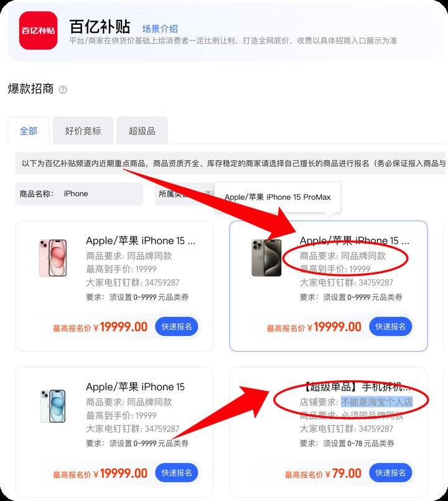Click the blue iPhone 15 product thumbnail

(53, 406)
